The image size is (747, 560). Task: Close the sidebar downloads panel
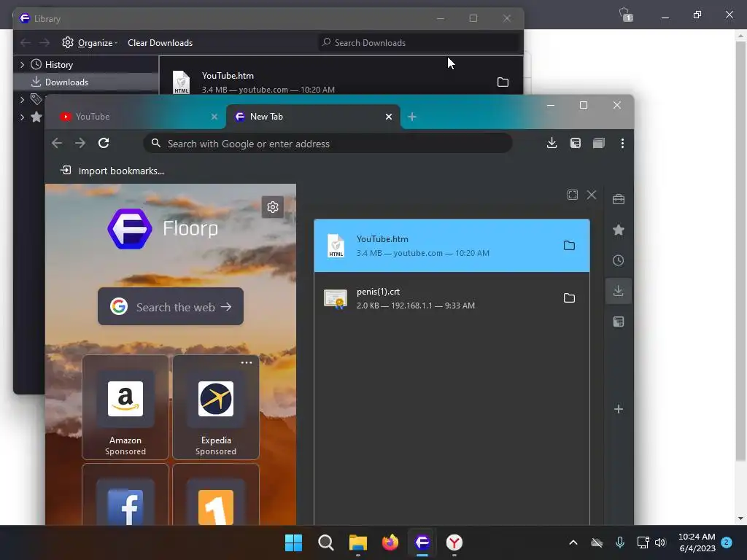(591, 195)
